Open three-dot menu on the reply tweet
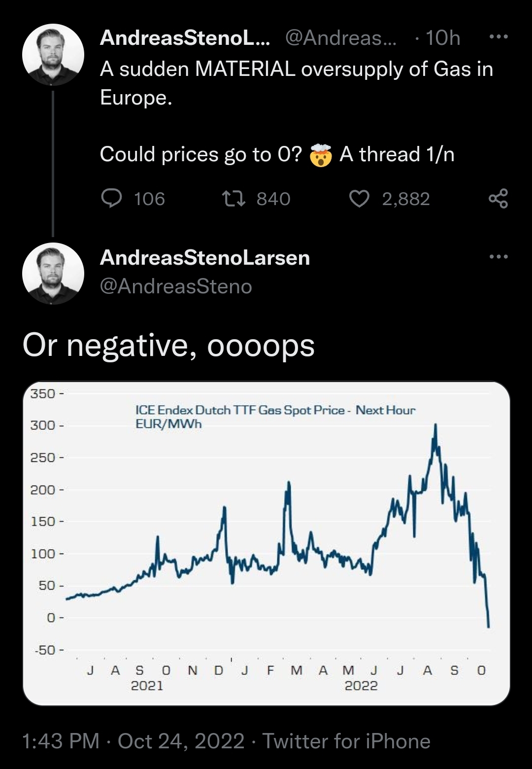The width and height of the screenshot is (532, 769). coord(498,257)
